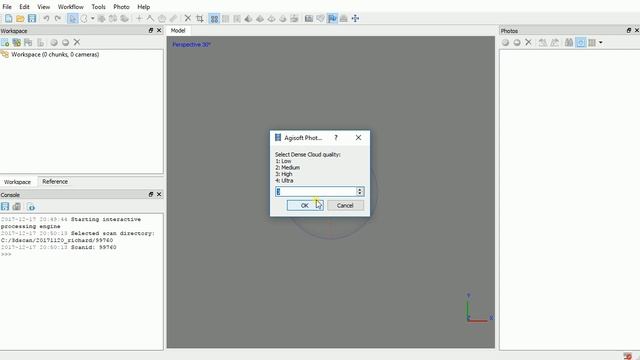Toggle the highlighted view icon in the Photos toolbar

point(580,42)
